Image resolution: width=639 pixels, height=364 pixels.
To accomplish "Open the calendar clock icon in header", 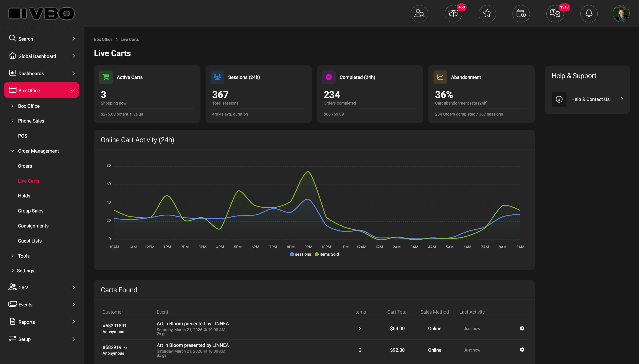I will pos(521,14).
